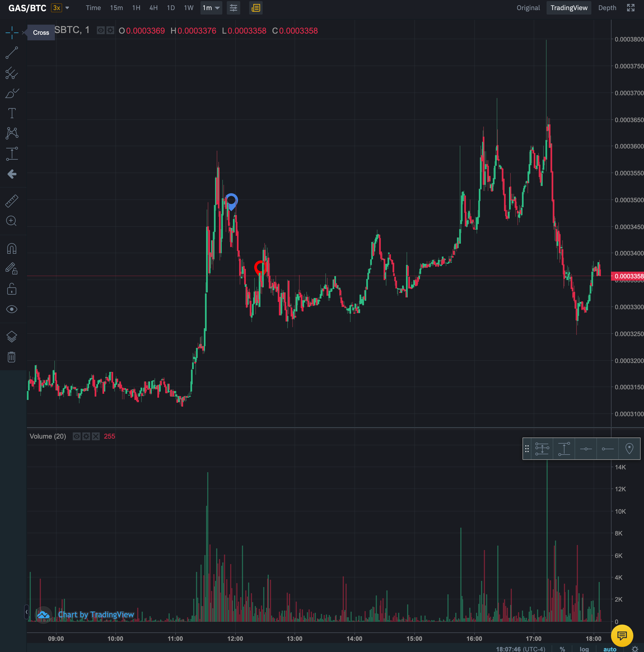644x652 pixels.
Task: Click the zoom in magnifier icon
Action: pos(12,221)
